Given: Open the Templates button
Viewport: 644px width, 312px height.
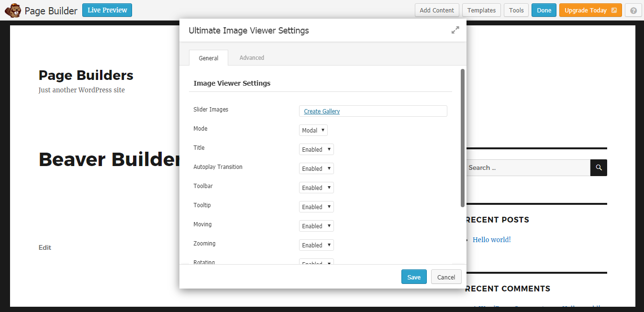Looking at the screenshot, I should [x=482, y=10].
